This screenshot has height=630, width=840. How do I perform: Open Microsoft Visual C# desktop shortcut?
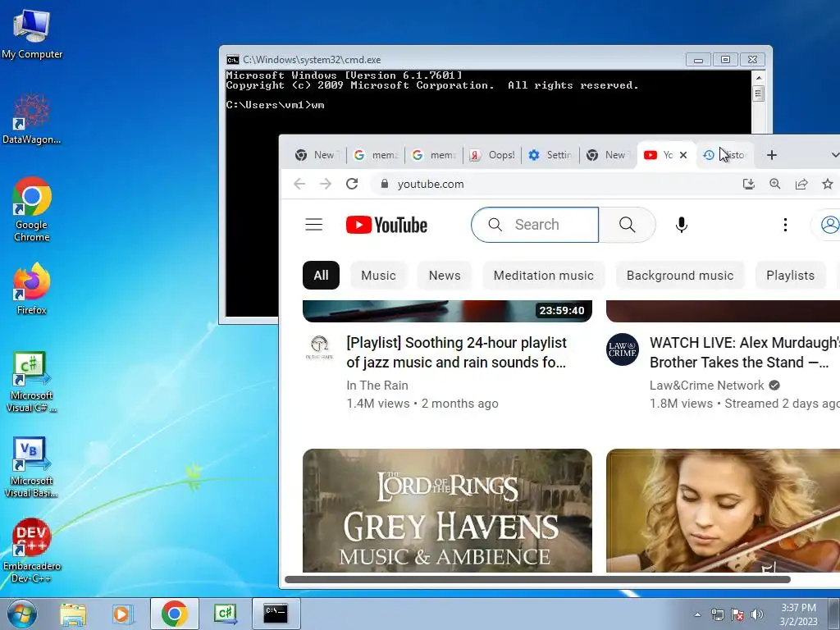tap(32, 381)
